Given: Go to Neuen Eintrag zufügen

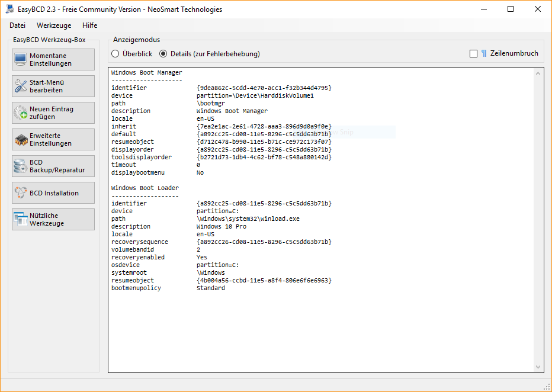Looking at the screenshot, I should (53, 113).
